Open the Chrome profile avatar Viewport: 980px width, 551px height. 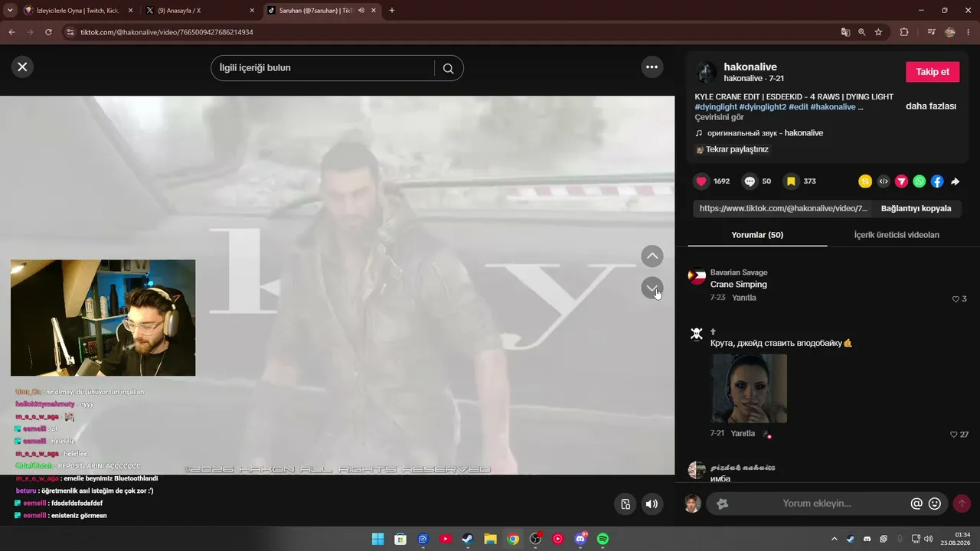coord(950,32)
